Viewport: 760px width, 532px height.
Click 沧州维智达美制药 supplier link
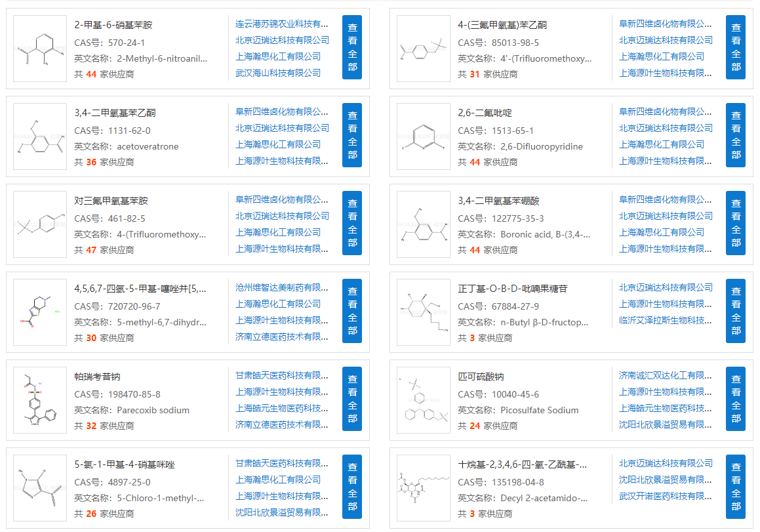282,287
